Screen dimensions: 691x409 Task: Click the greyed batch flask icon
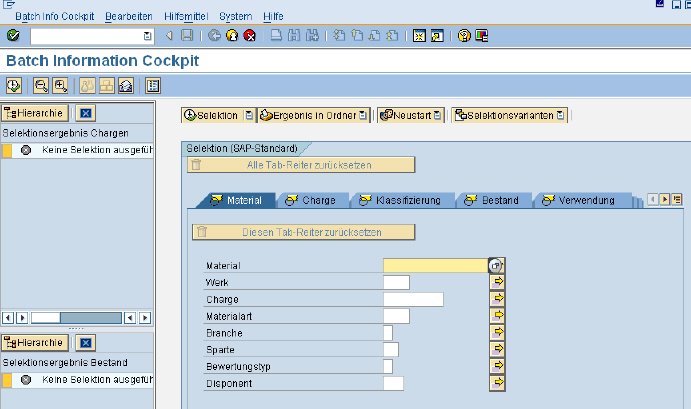(x=87, y=86)
